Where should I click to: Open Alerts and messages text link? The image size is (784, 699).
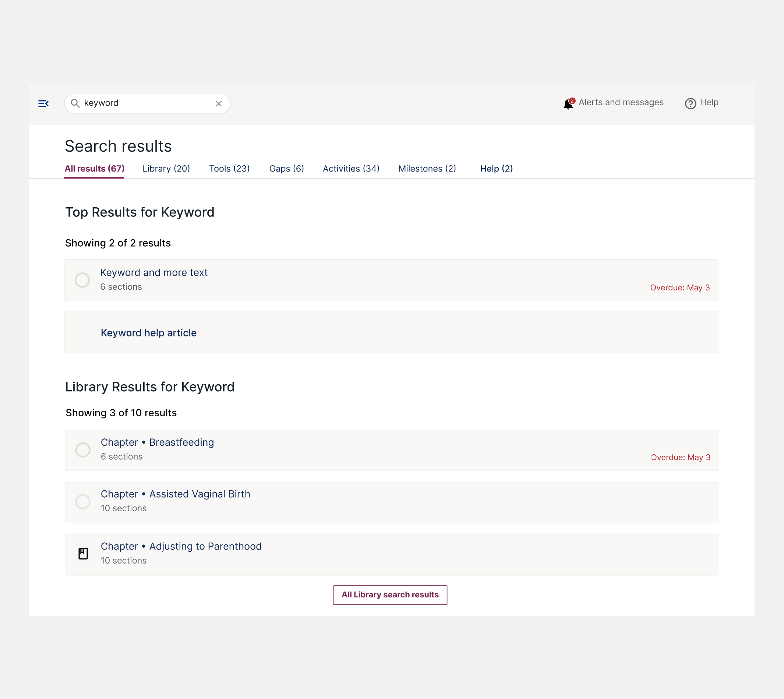click(621, 103)
